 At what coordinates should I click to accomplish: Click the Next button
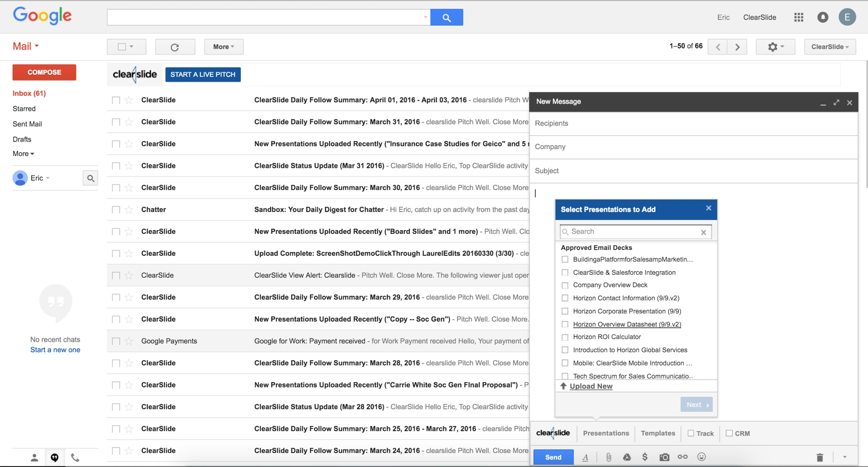click(697, 405)
